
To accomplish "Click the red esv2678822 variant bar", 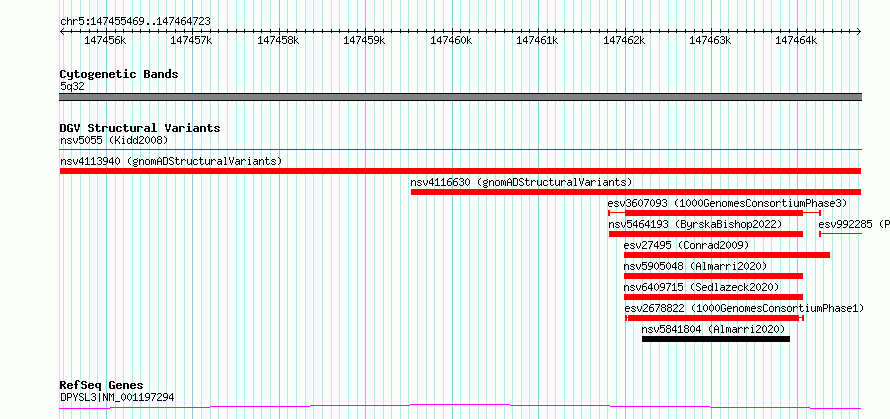I will click(x=715, y=318).
